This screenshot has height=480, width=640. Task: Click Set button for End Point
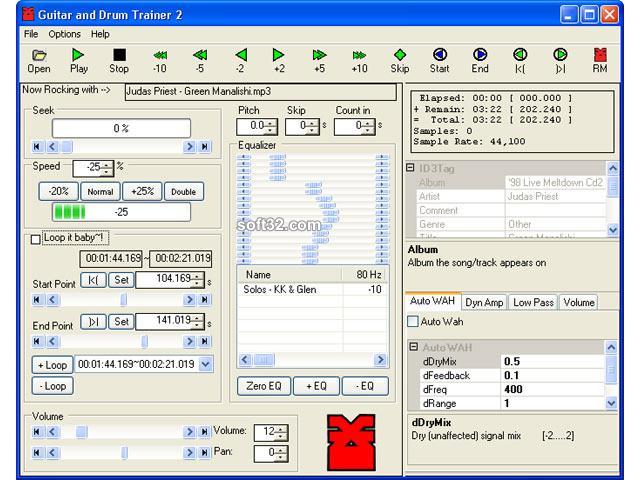point(121,321)
